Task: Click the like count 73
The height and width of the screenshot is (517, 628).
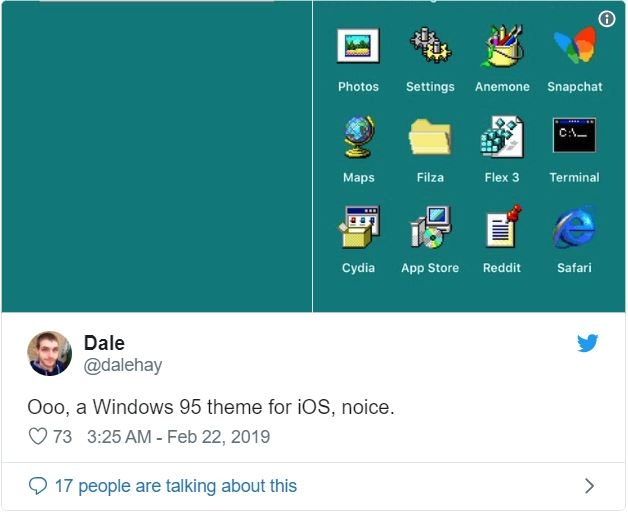Action: pos(62,437)
